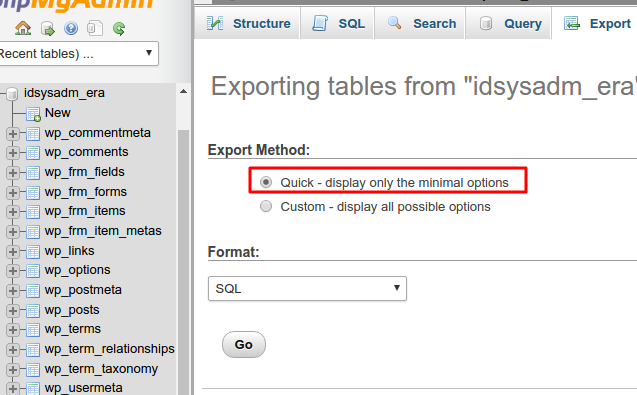Click the Go button
Image resolution: width=637 pixels, height=395 pixels.
[x=244, y=345]
